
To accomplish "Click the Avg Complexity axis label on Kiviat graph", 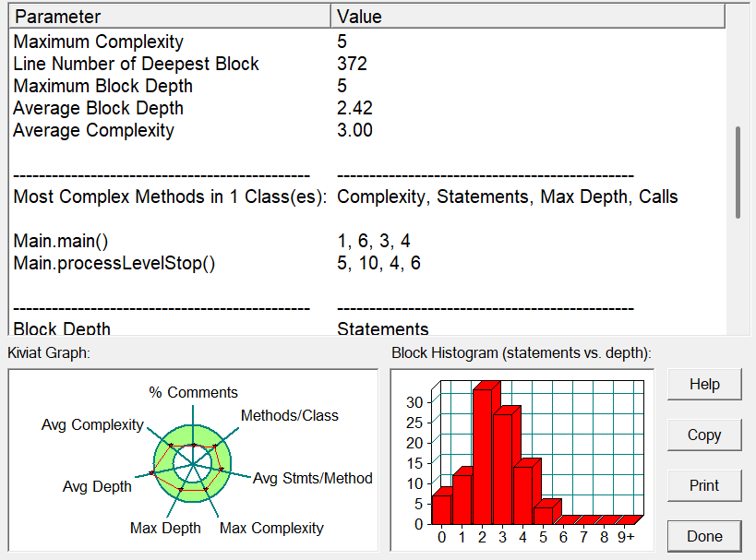I will click(92, 425).
